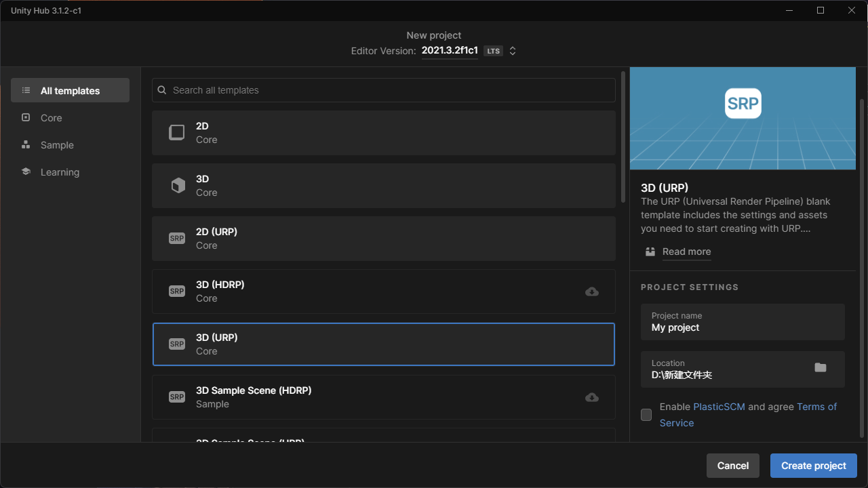Open the Read more link
Screen dimensions: 868x488
click(x=686, y=251)
